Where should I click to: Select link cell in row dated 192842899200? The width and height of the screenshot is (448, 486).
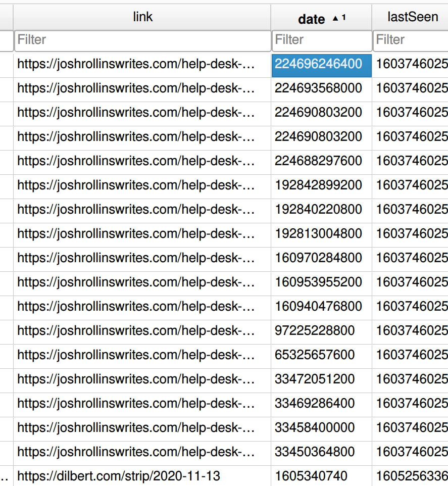(142, 186)
